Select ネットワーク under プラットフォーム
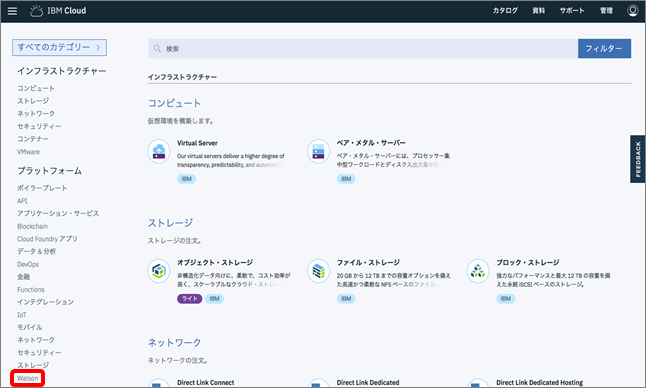The width and height of the screenshot is (646, 388). (36, 340)
